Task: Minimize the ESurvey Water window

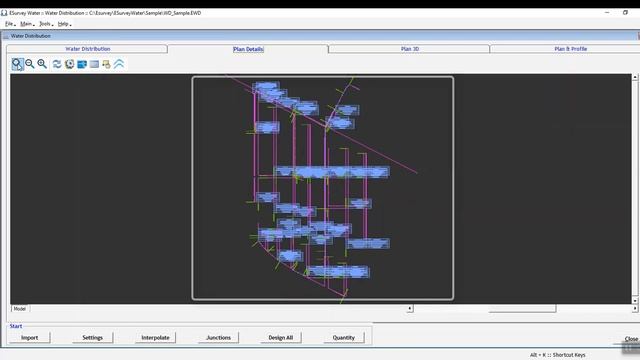Action: [x=607, y=13]
